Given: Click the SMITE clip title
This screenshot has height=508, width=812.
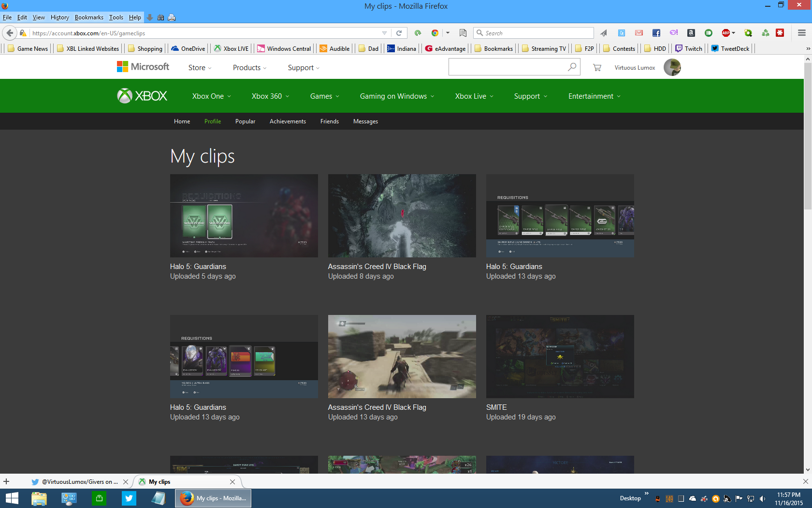Looking at the screenshot, I should point(496,407).
